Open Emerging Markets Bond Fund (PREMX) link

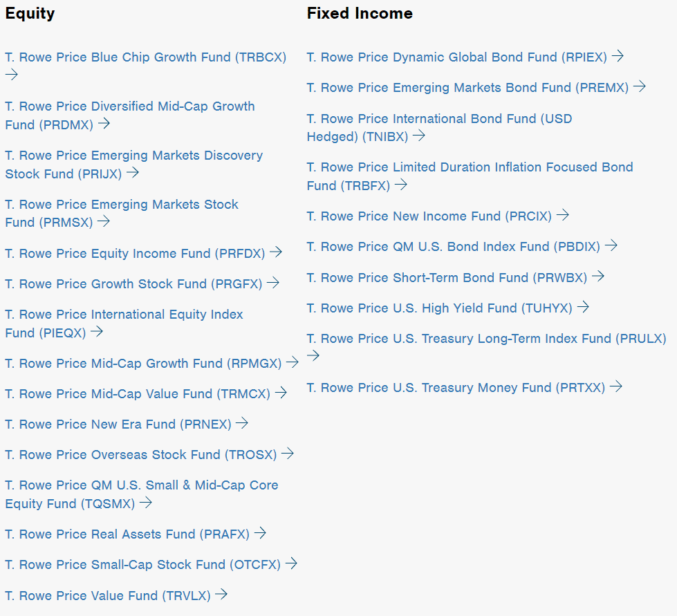pyautogui.click(x=467, y=88)
